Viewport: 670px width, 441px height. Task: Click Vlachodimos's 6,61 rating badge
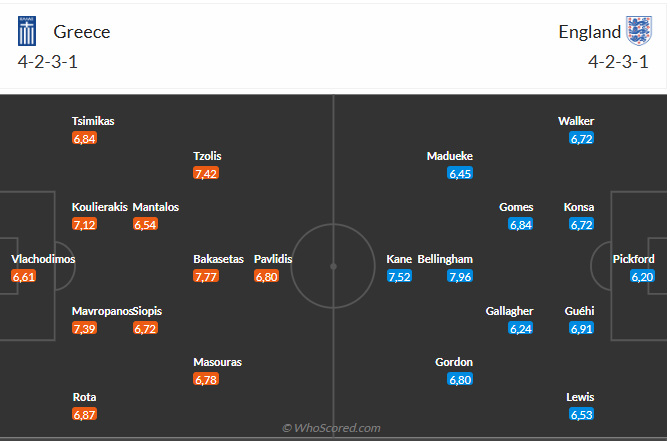pos(24,276)
